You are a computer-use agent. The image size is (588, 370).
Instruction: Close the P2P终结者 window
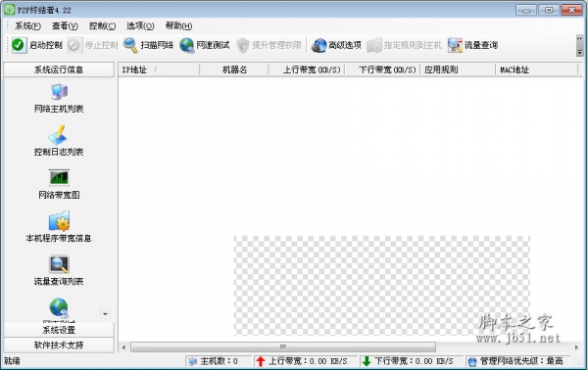[x=572, y=10]
